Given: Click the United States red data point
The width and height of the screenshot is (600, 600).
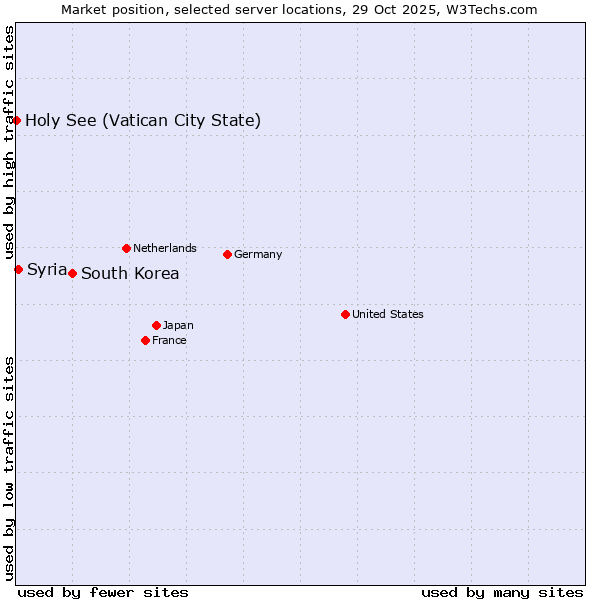Looking at the screenshot, I should coord(345,314).
